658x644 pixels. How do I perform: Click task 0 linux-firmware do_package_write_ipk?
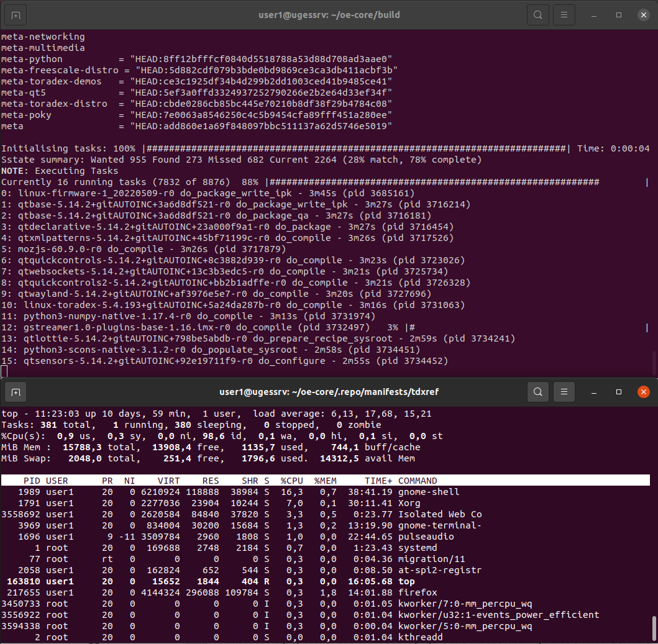[208, 193]
